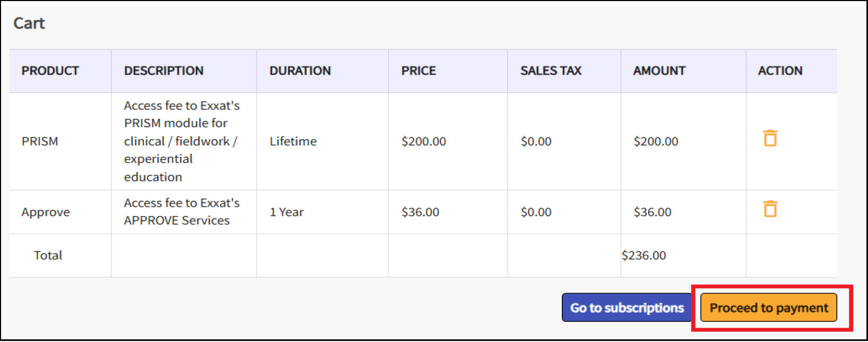868x342 pixels.
Task: Click the Proceed to payment button
Action: coord(768,308)
